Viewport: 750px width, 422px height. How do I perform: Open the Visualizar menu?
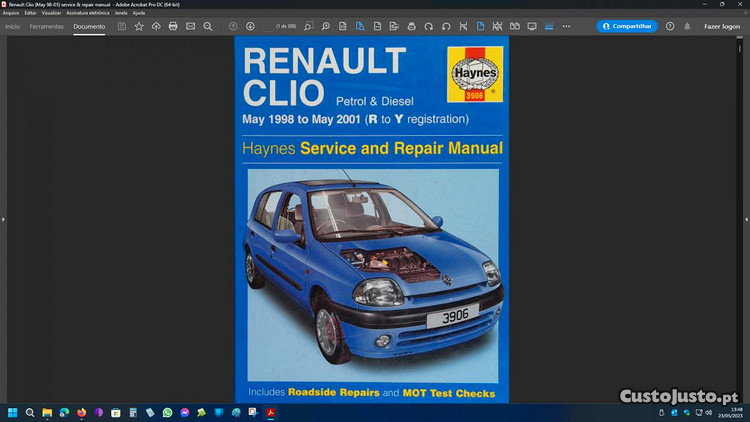51,13
